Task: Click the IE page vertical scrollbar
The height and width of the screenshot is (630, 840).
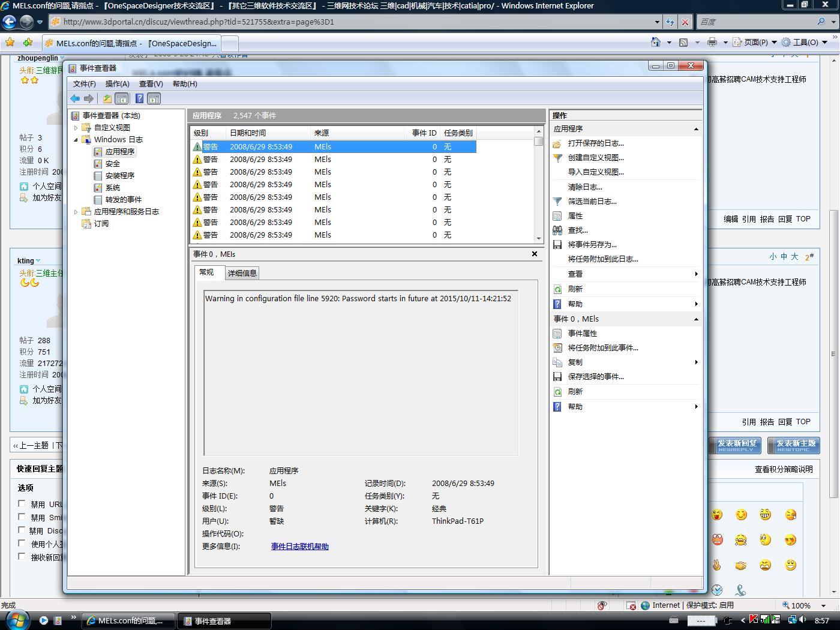Action: tap(834, 354)
